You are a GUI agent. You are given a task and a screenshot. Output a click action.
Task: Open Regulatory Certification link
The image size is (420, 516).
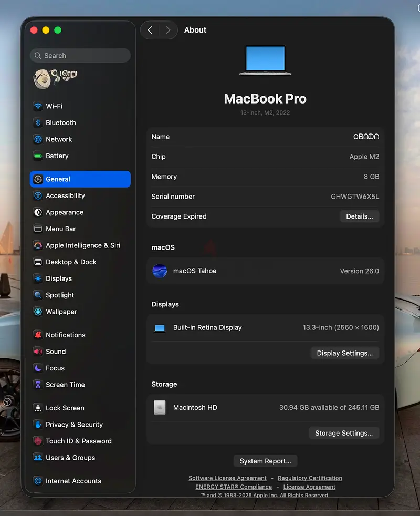(310, 478)
